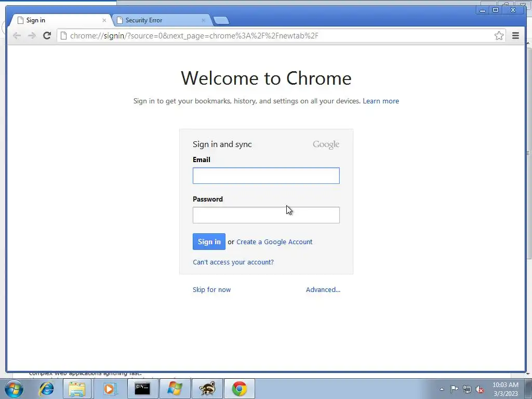Click the Chrome taskbar icon
Viewport: 532px width, 399px height.
point(240,389)
